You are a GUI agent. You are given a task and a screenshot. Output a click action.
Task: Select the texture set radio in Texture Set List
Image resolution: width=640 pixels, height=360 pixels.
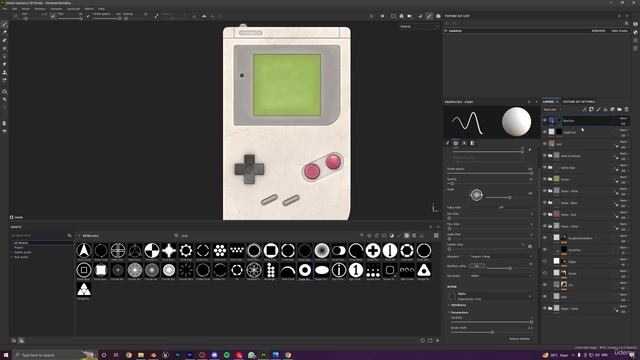[446, 31]
